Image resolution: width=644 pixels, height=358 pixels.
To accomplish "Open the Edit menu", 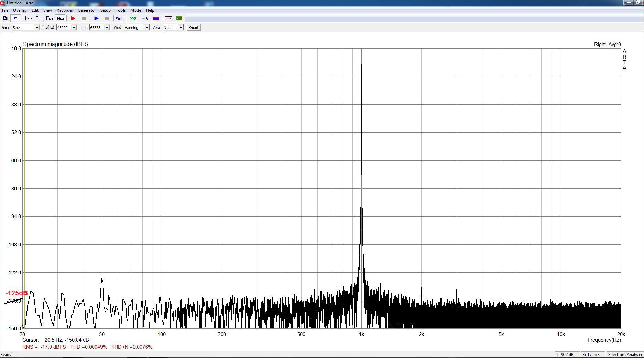I will pyautogui.click(x=35, y=10).
